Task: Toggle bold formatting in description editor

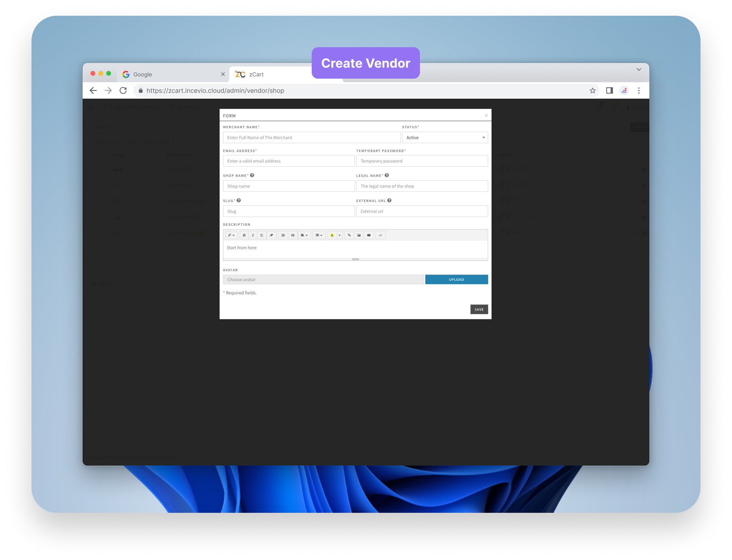Action: click(244, 235)
